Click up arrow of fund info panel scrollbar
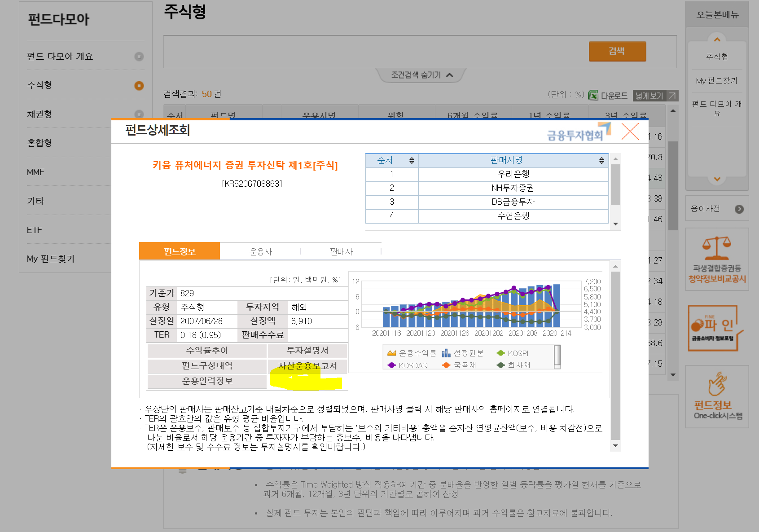 [616, 266]
